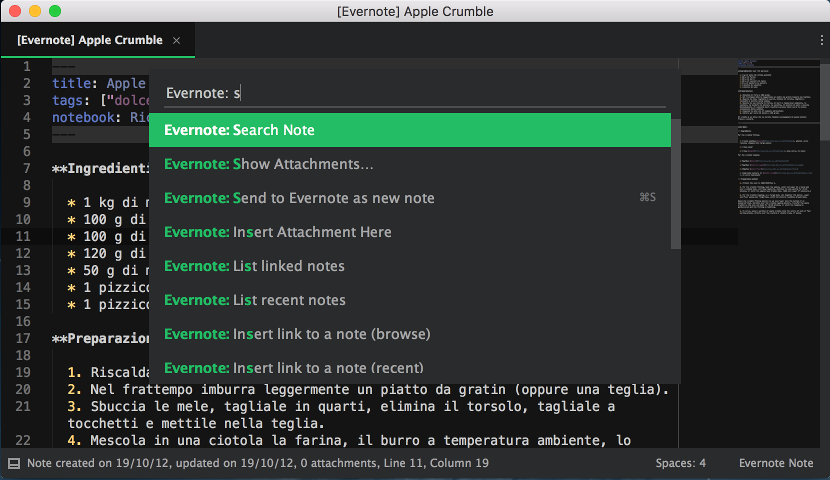Click the **Ingredient heading on line 7

pyautogui.click(x=101, y=169)
